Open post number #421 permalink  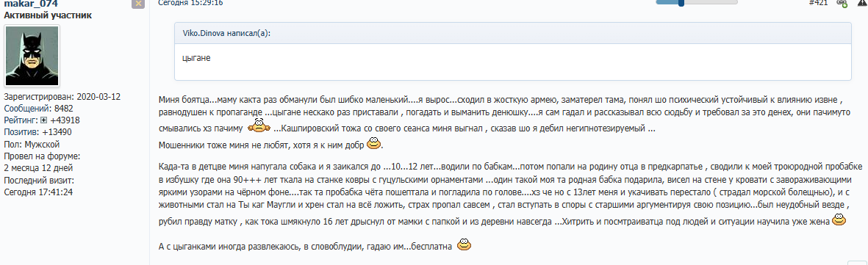pos(819,3)
